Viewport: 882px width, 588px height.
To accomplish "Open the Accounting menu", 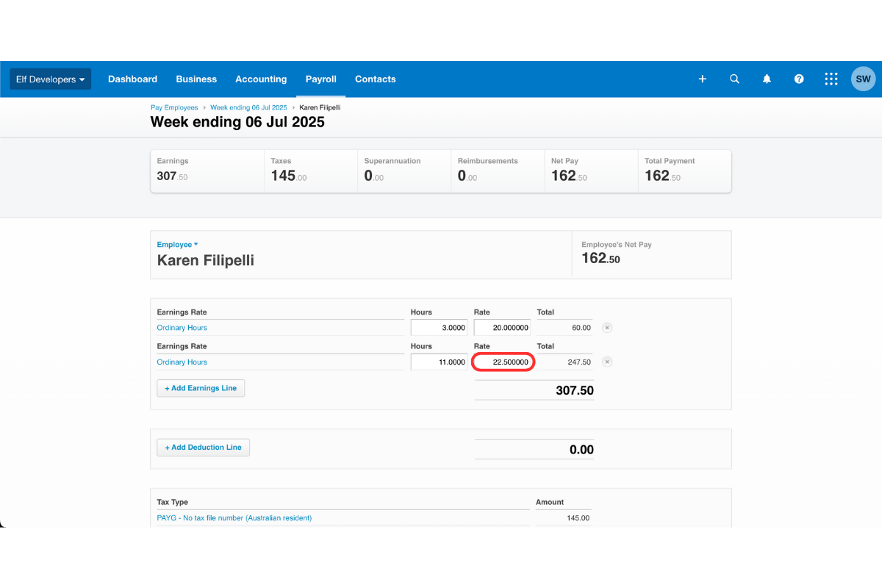I will click(261, 79).
